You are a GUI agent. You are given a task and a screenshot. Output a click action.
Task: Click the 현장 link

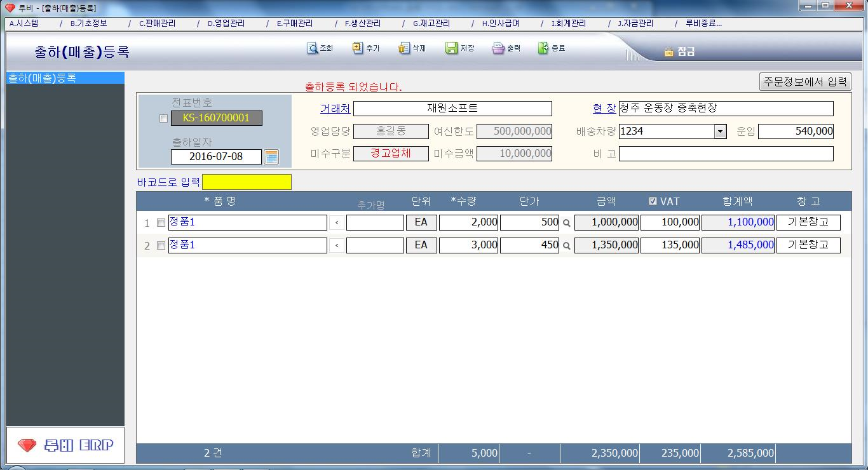(604, 109)
